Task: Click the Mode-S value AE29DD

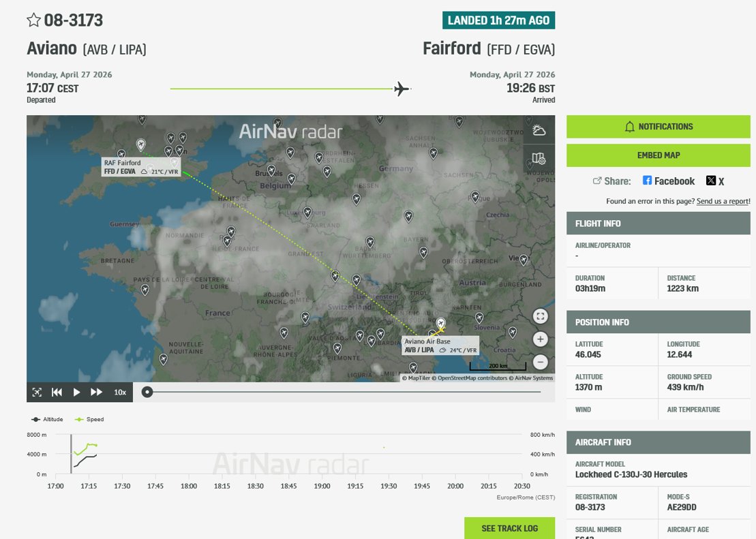Action: point(682,507)
